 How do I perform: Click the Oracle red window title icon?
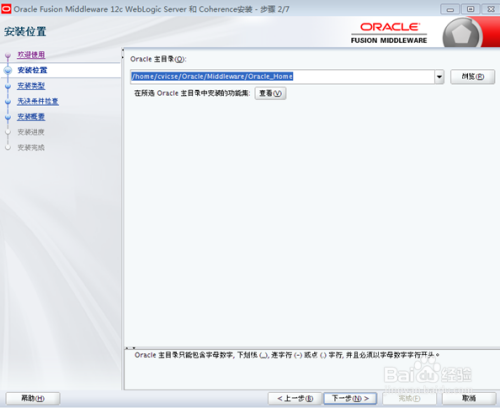6,9
